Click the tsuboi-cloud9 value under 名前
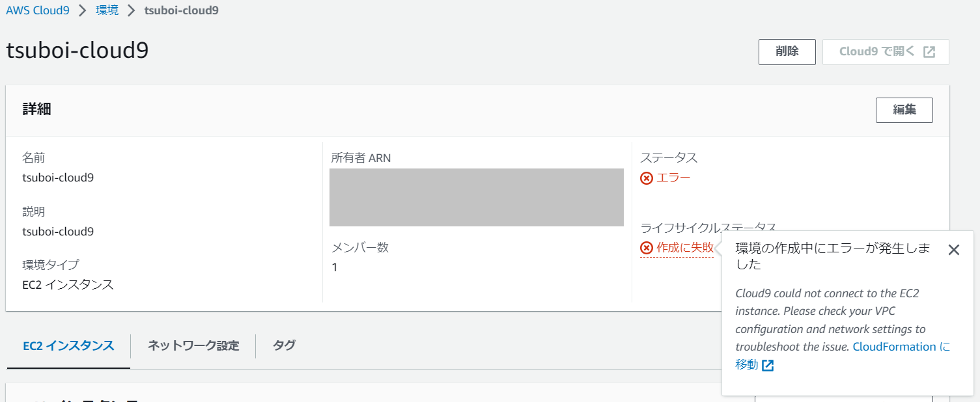 coord(58,178)
